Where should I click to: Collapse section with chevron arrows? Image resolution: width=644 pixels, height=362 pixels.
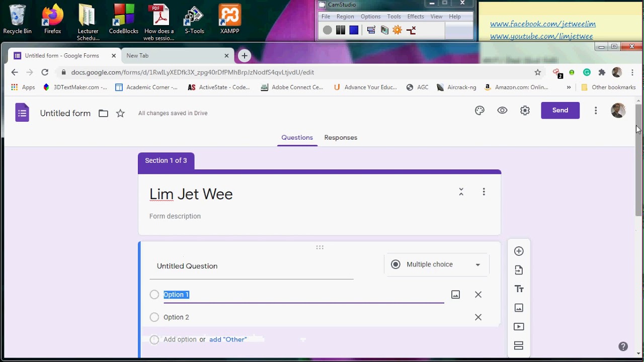[x=461, y=192]
